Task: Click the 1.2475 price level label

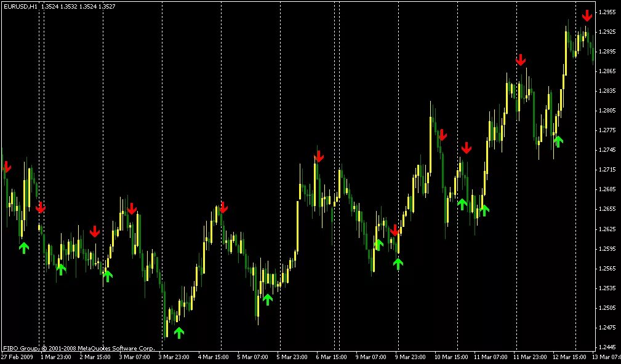Action: pos(607,328)
